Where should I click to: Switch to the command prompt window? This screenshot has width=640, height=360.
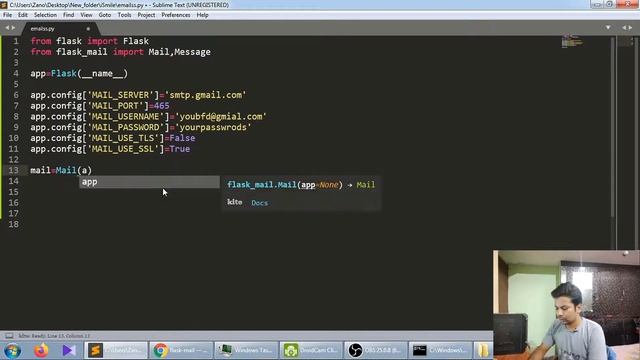point(440,351)
